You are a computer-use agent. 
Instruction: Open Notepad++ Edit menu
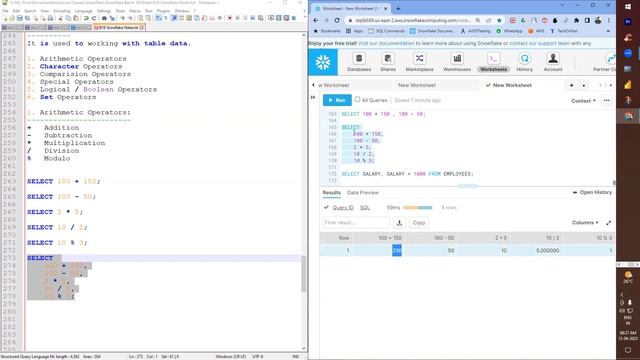pyautogui.click(x=16, y=11)
